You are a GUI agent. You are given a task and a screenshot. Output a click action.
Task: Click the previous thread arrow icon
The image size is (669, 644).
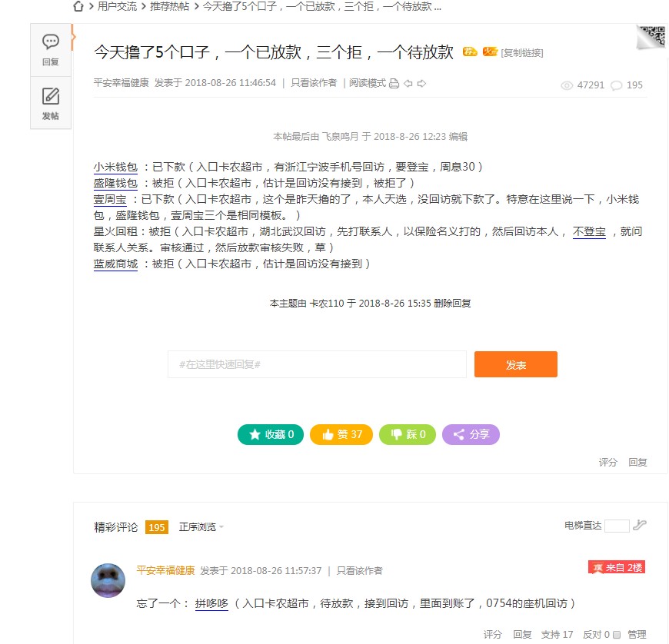click(408, 84)
